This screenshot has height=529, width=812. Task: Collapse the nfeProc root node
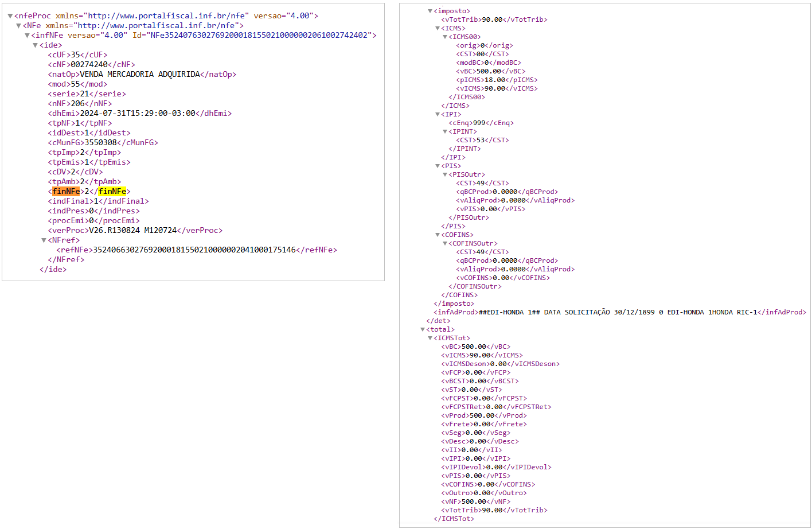pos(10,16)
